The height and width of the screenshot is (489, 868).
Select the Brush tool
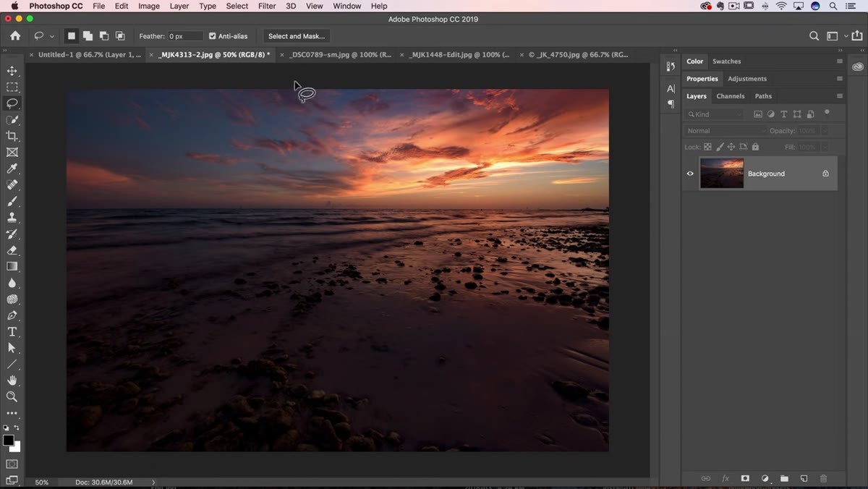[12, 201]
